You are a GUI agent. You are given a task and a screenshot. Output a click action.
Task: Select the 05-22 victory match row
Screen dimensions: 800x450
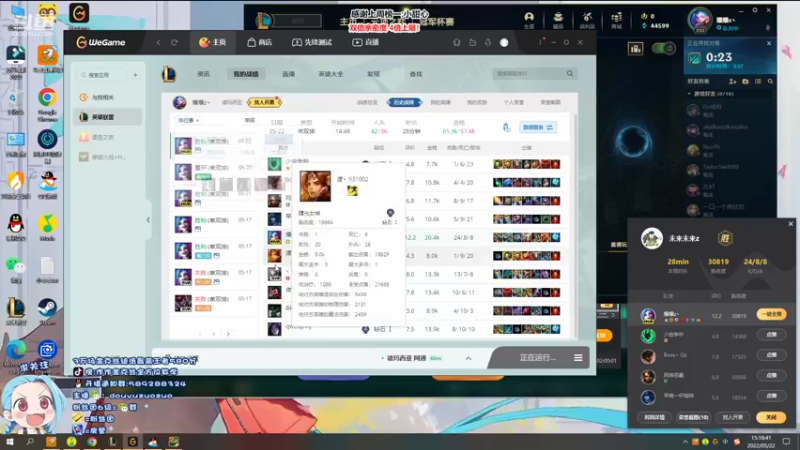coord(214,145)
